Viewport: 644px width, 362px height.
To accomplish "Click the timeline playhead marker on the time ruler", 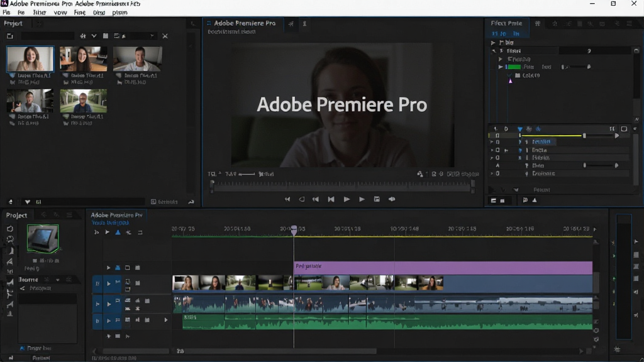I will coord(294,230).
